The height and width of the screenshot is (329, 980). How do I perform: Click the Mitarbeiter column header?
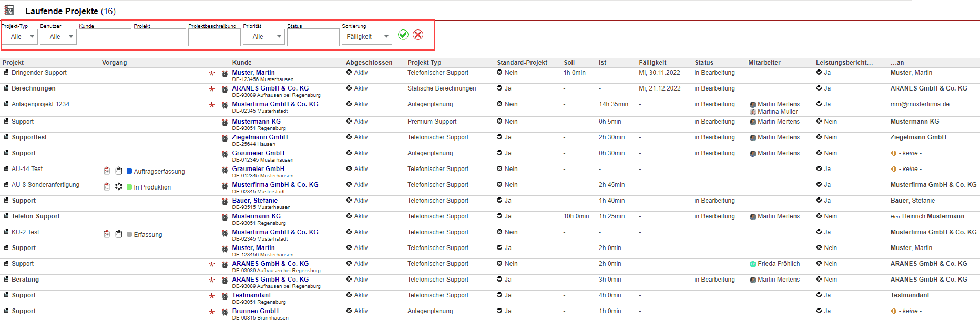(764, 63)
